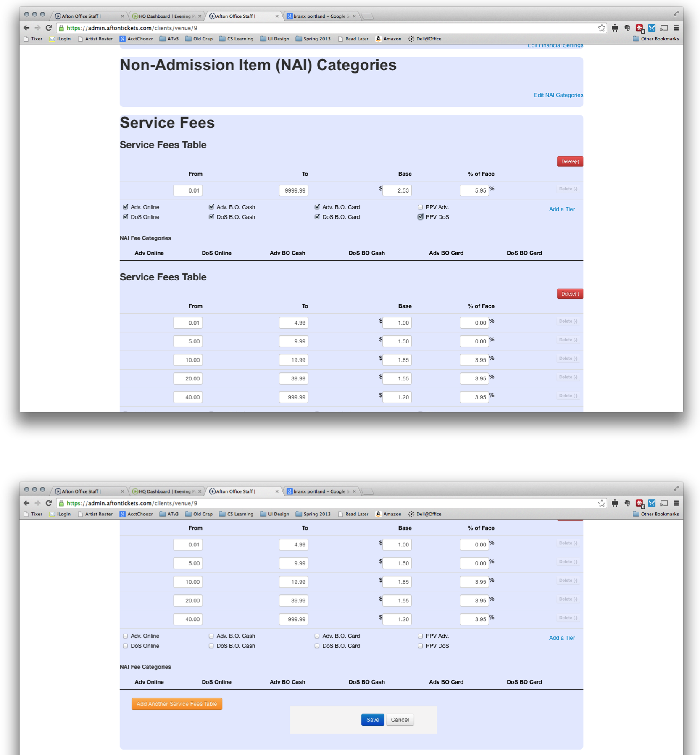Click the blue X extension icon in the top window

[x=652, y=28]
